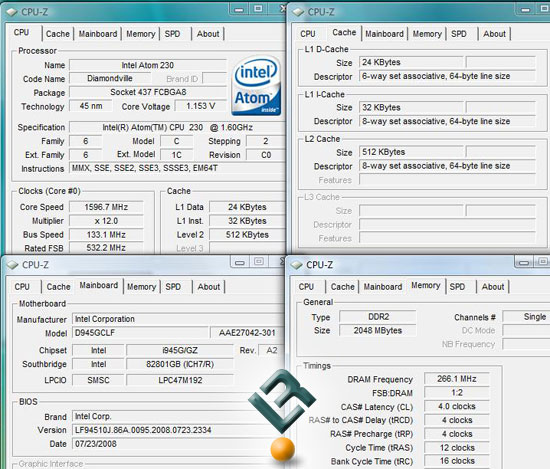Click the motherboard Model field 'D945GCLF'
This screenshot has height=469, width=550.
point(140,333)
